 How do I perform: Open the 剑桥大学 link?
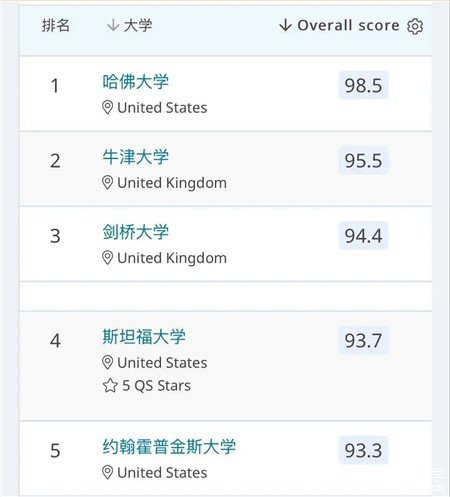(136, 232)
